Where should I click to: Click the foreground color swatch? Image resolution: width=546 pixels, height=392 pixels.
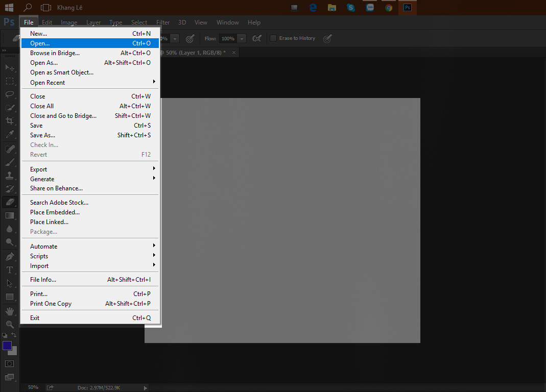pyautogui.click(x=7, y=346)
